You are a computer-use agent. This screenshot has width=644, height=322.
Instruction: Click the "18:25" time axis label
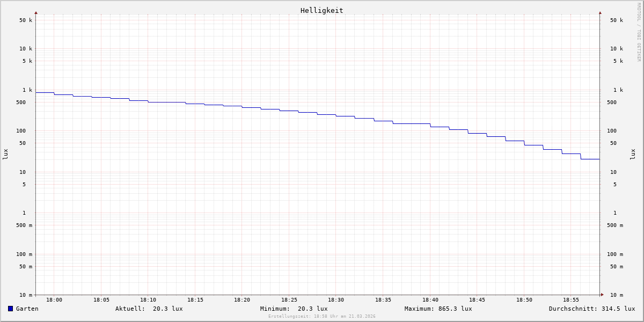(x=289, y=300)
